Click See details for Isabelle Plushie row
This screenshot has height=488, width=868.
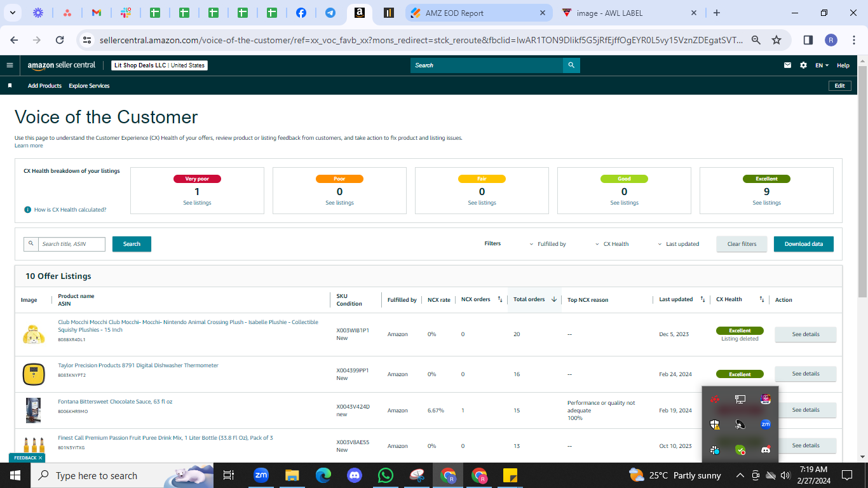pyautogui.click(x=806, y=334)
